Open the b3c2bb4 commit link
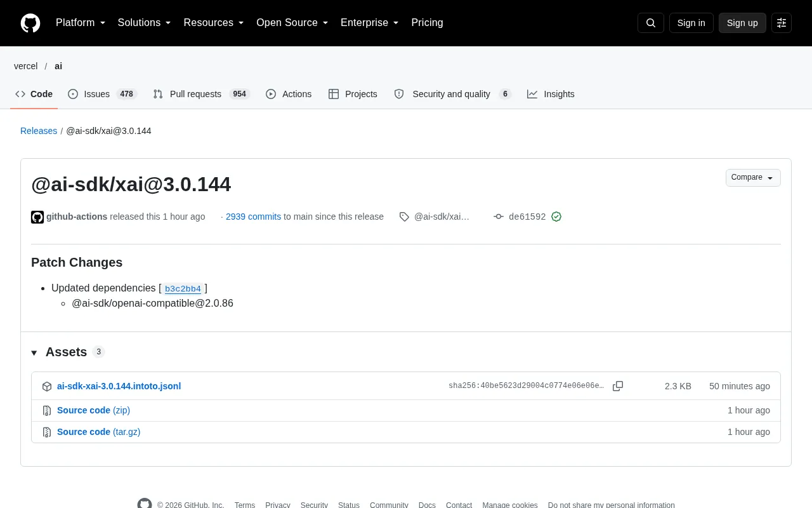812x508 pixels. pyautogui.click(x=183, y=289)
